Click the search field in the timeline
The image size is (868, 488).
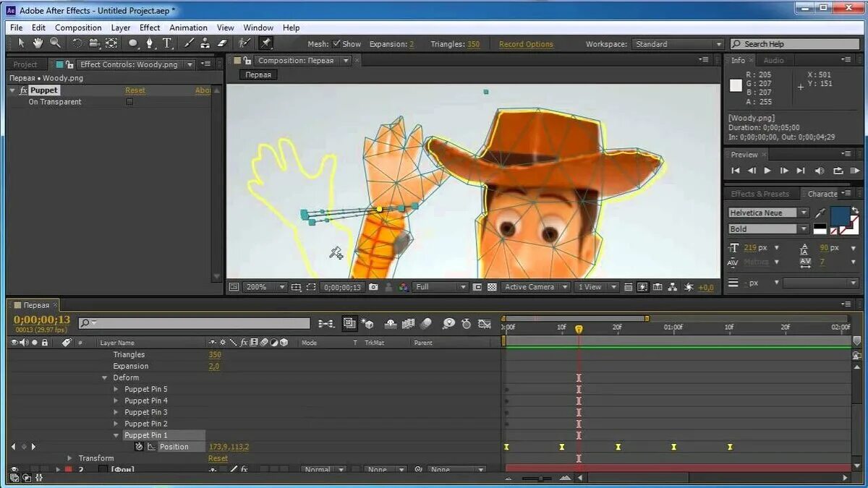tap(194, 323)
